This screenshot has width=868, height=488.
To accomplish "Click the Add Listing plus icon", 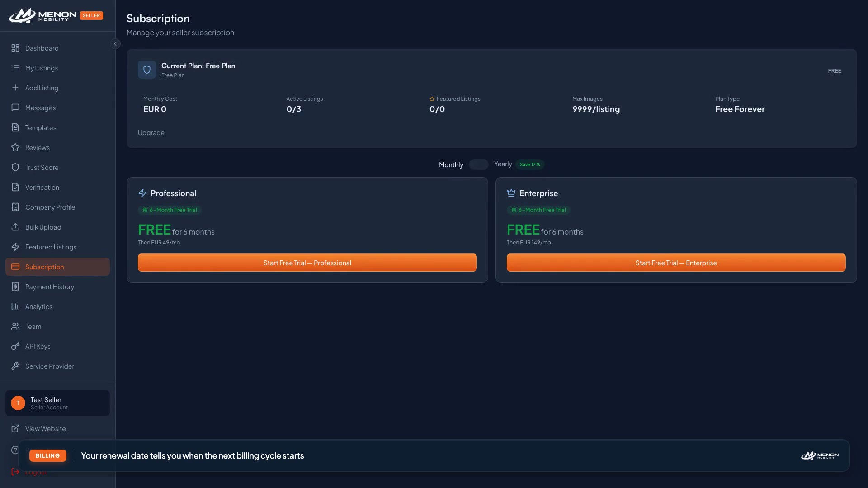I will [x=15, y=88].
